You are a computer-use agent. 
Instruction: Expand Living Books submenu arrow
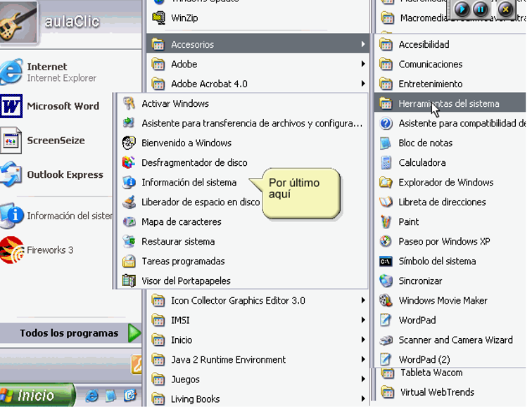click(x=363, y=399)
